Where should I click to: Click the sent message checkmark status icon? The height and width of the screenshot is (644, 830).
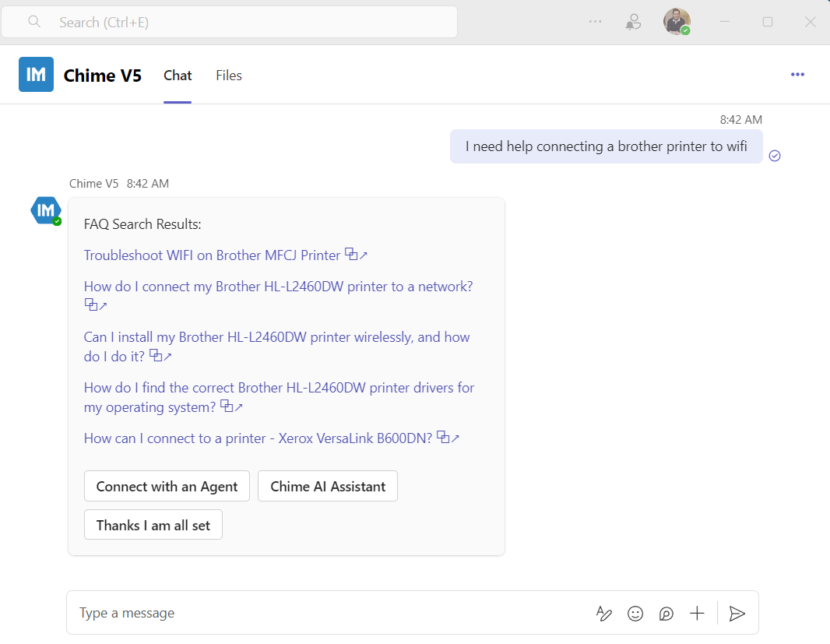tap(775, 156)
